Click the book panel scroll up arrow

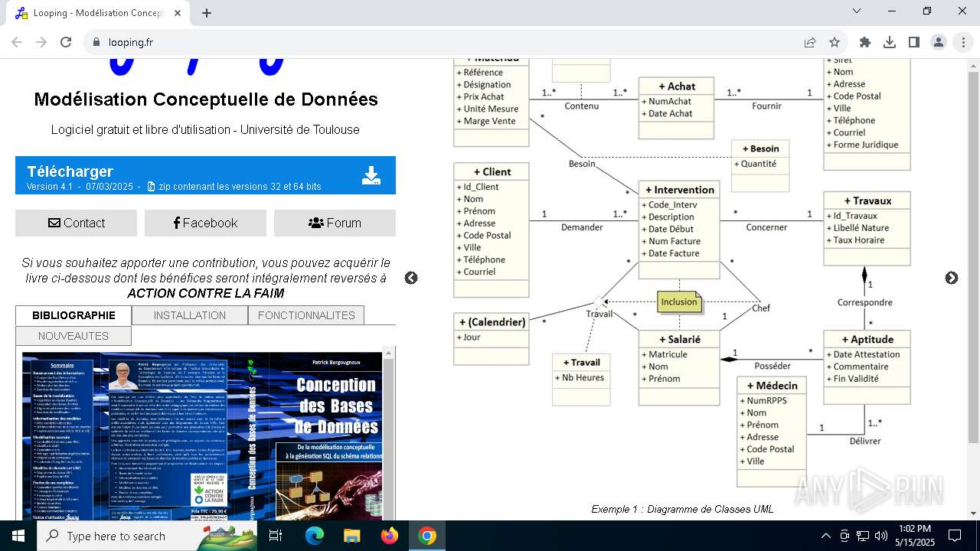tap(388, 353)
